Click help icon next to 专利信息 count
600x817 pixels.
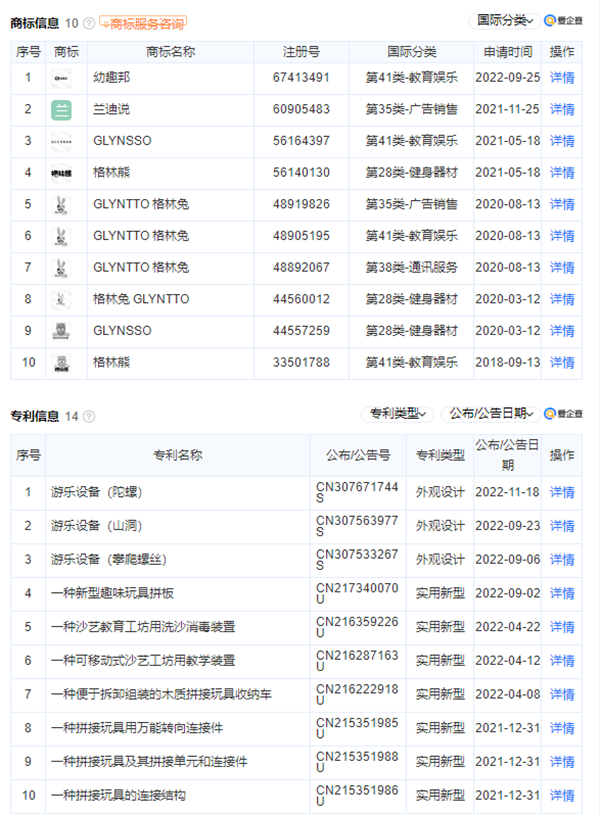pos(90,416)
